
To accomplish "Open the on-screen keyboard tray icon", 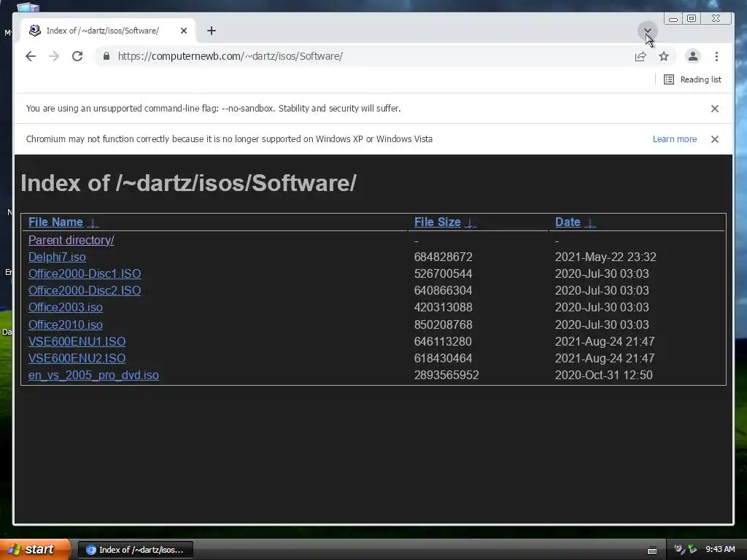I will point(652,550).
